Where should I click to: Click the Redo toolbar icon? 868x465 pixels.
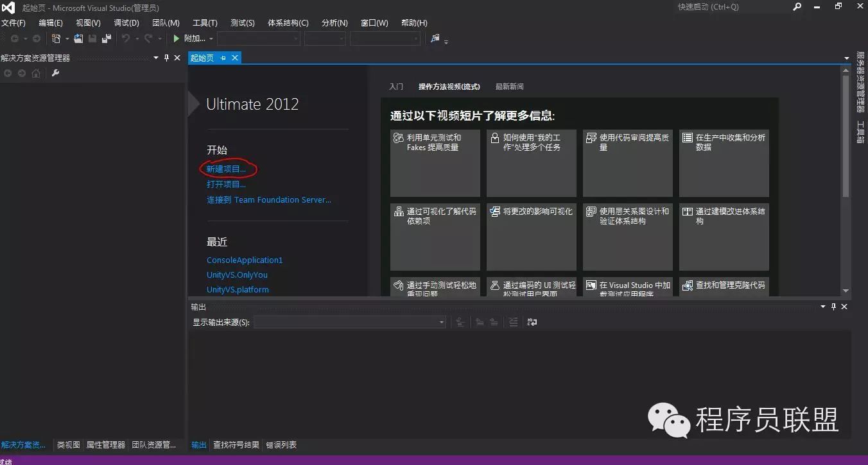[148, 38]
